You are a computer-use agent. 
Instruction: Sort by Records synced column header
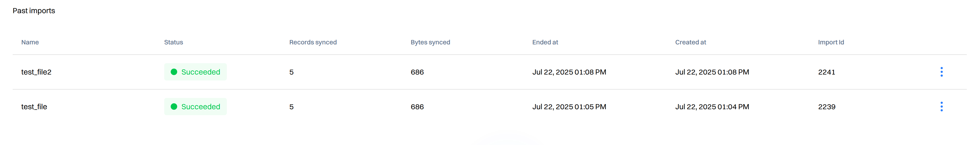(x=313, y=42)
